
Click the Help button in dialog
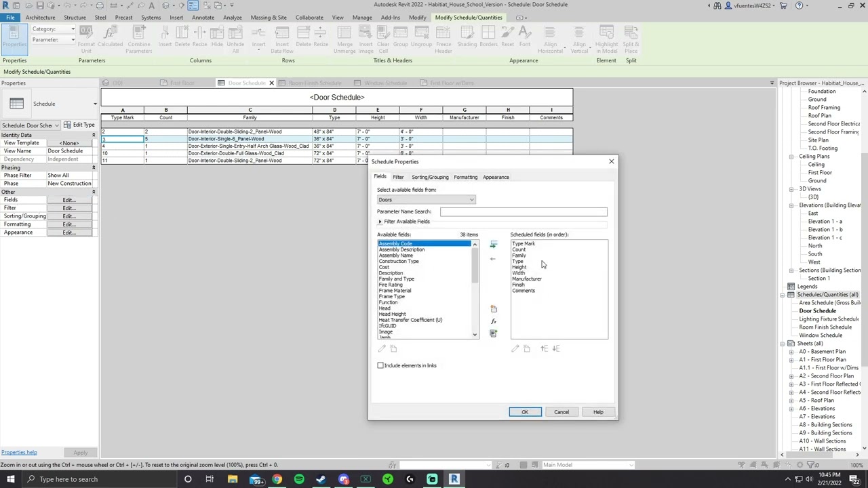[x=598, y=412]
